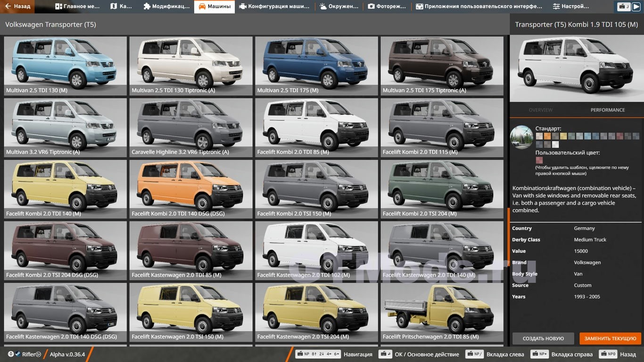This screenshot has height=362, width=644.
Task: Click the Derby Class value Medium Truck
Action: 590,239
